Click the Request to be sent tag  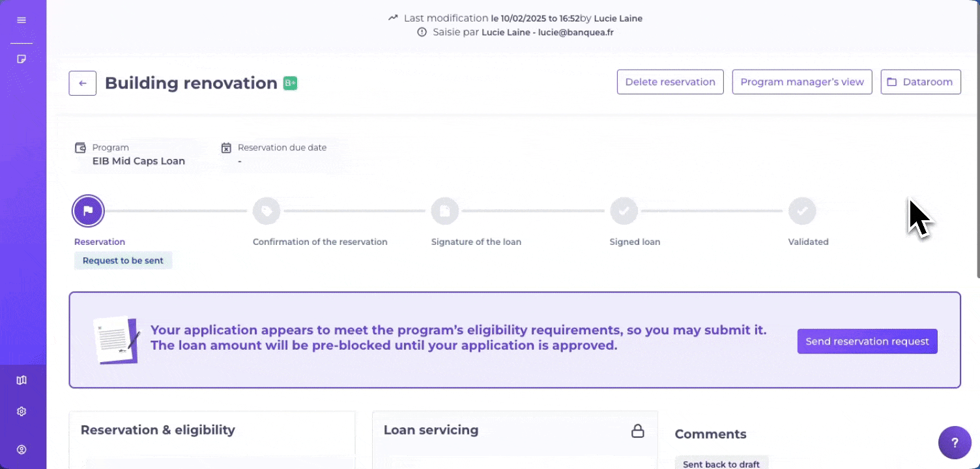tap(123, 261)
